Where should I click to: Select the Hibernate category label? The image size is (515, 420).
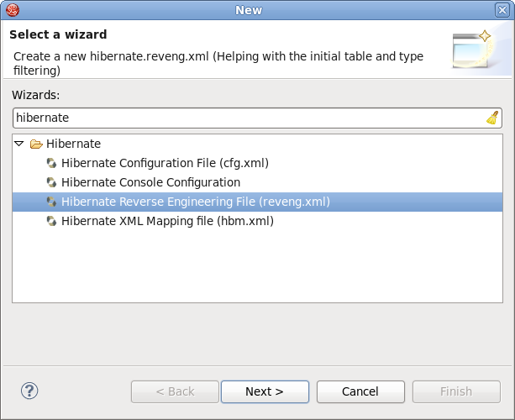pyautogui.click(x=73, y=144)
